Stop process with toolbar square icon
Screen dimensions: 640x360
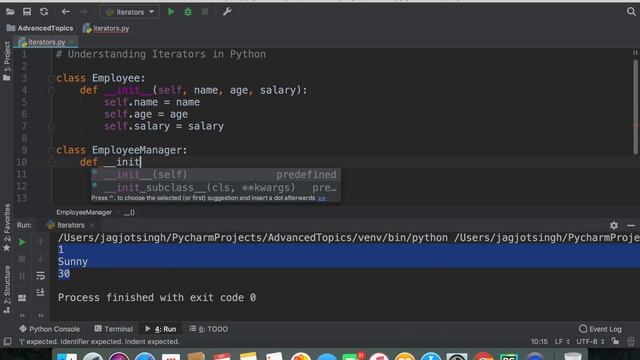point(205,12)
